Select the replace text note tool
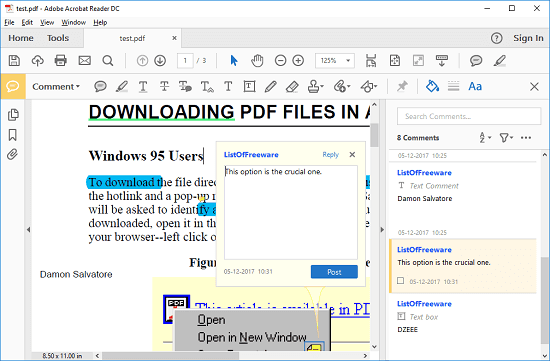 point(185,86)
